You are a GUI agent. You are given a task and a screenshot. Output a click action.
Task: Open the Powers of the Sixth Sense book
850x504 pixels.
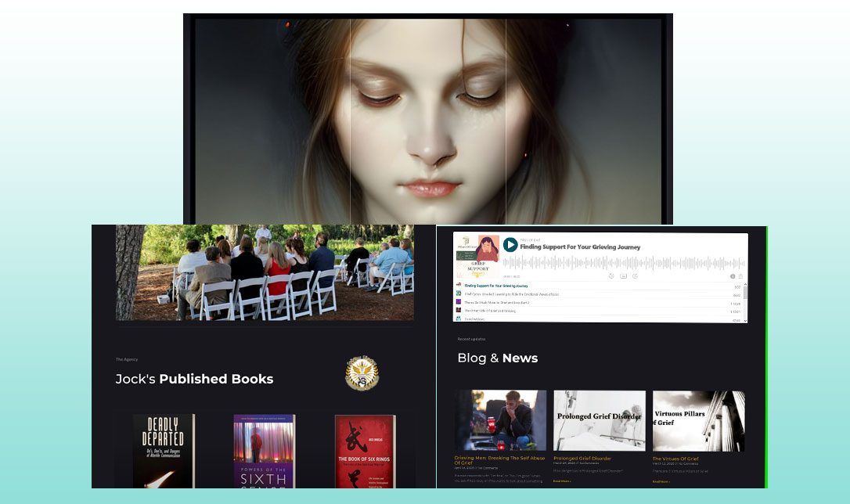click(265, 451)
